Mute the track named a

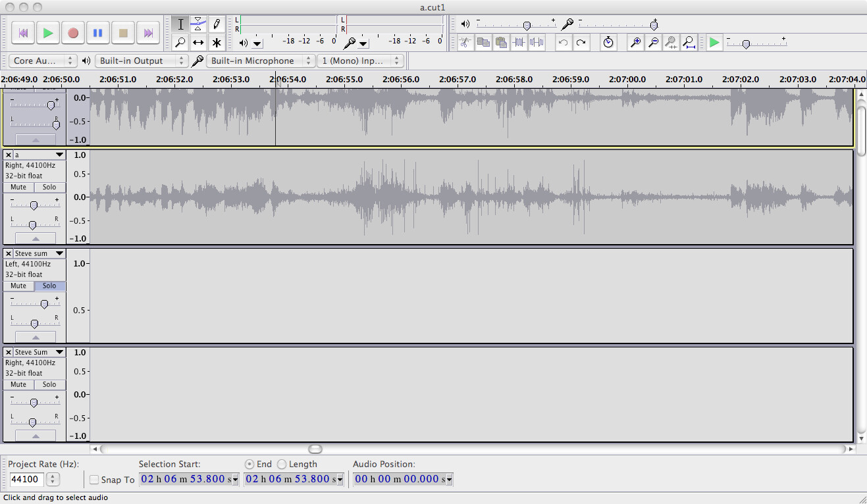coord(18,188)
